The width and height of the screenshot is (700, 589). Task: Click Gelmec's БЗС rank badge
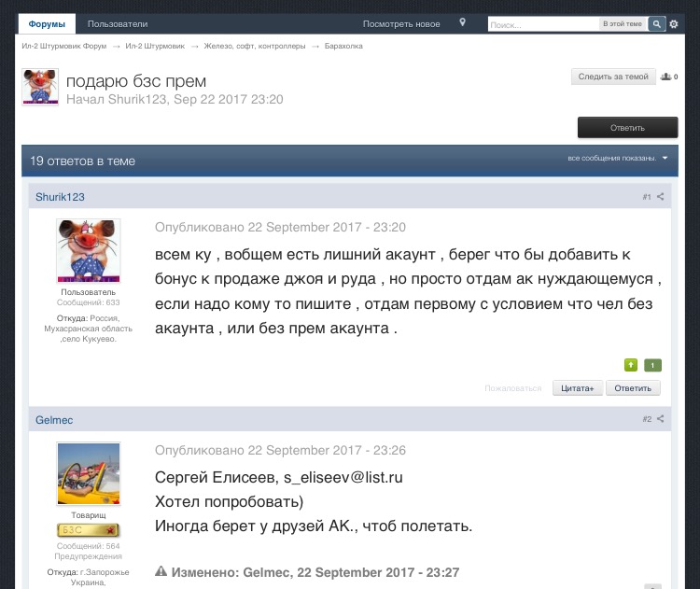coord(89,530)
